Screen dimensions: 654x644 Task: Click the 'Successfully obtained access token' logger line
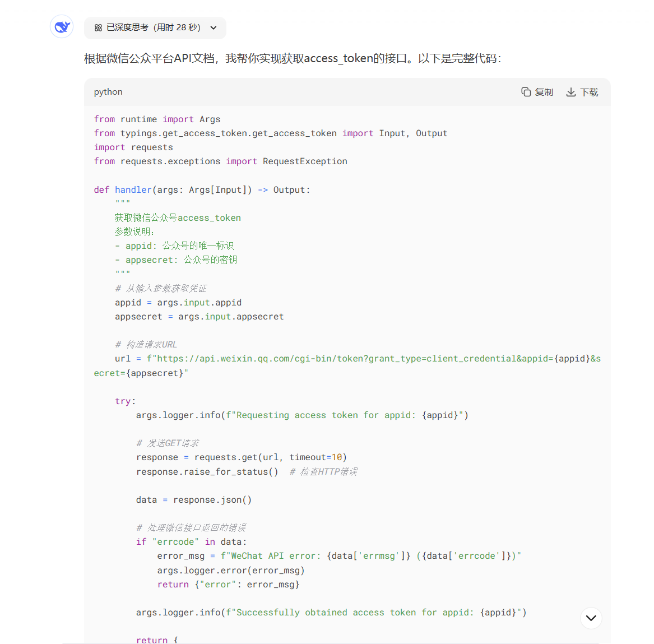tap(331, 612)
